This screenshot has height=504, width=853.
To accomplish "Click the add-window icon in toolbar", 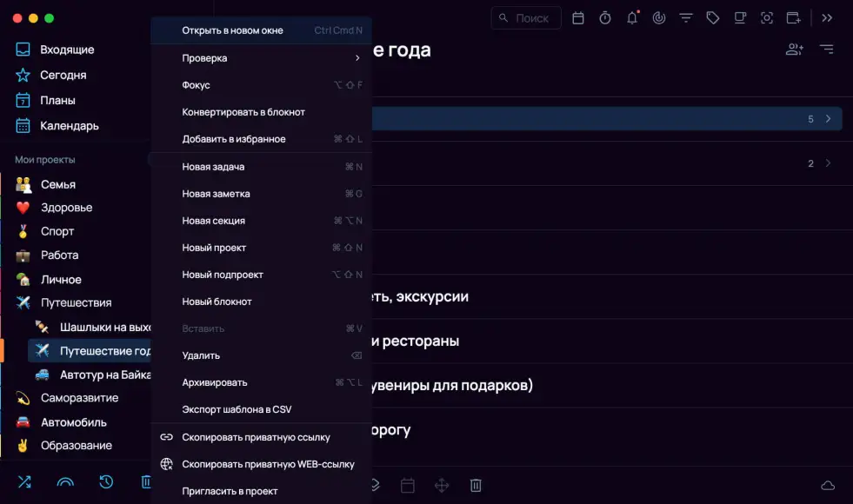I will pyautogui.click(x=794, y=18).
